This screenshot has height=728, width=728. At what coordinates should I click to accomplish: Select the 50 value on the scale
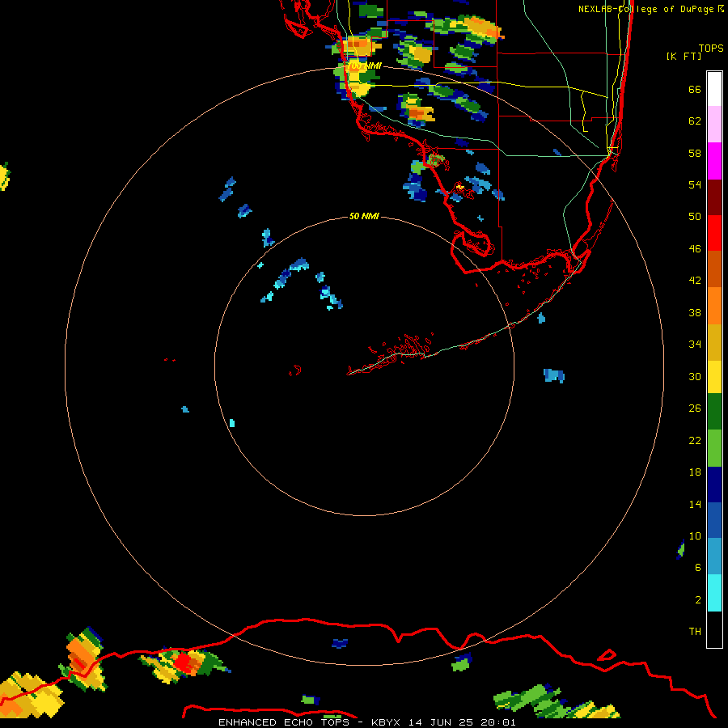[695, 216]
